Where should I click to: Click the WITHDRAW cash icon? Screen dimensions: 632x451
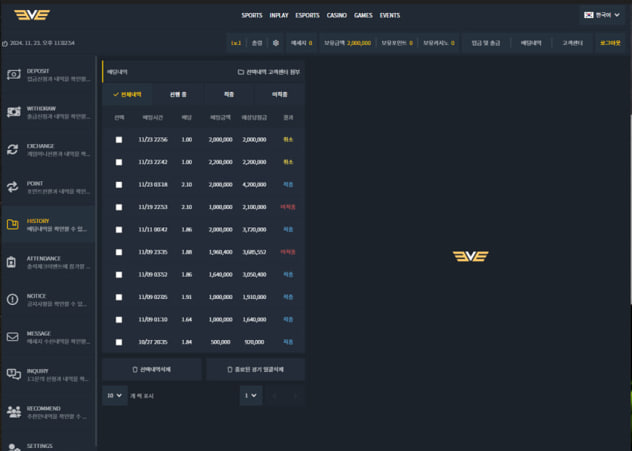coord(13,113)
